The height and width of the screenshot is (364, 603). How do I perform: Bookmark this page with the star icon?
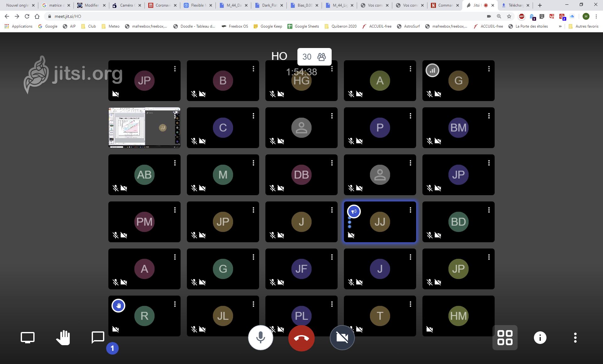509,16
